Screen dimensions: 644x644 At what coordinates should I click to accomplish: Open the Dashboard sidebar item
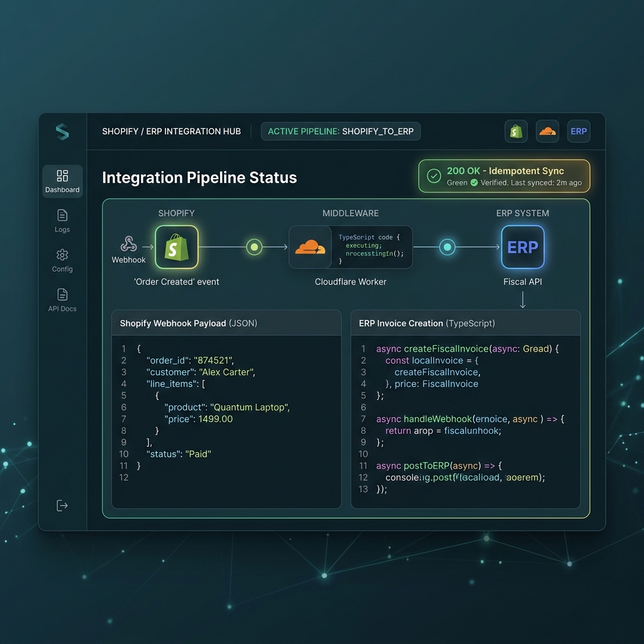[62, 181]
